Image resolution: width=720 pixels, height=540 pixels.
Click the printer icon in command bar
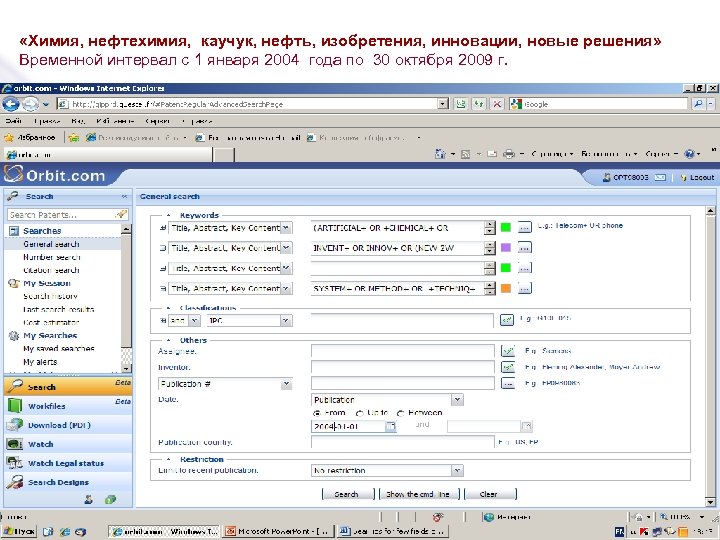[x=508, y=154]
